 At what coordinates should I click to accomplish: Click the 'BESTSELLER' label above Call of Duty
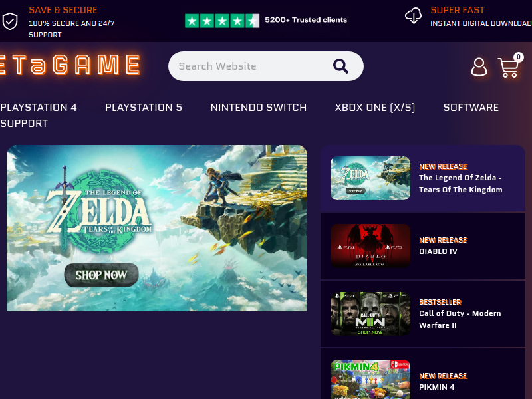[440, 302]
